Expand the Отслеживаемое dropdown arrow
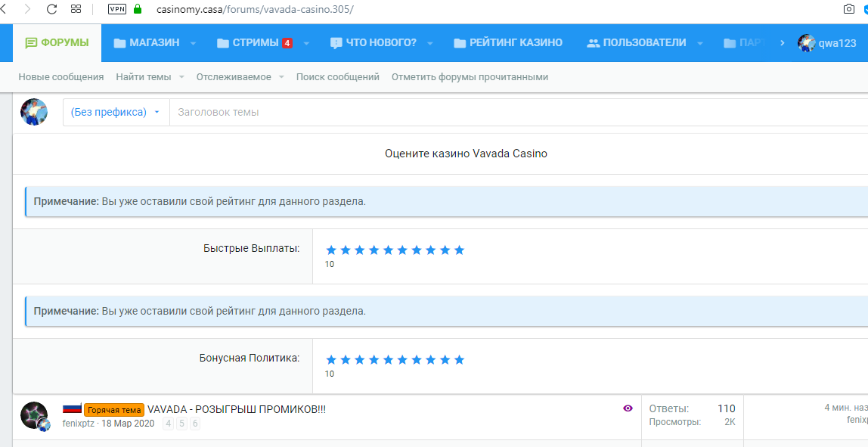The width and height of the screenshot is (868, 447). [x=281, y=77]
